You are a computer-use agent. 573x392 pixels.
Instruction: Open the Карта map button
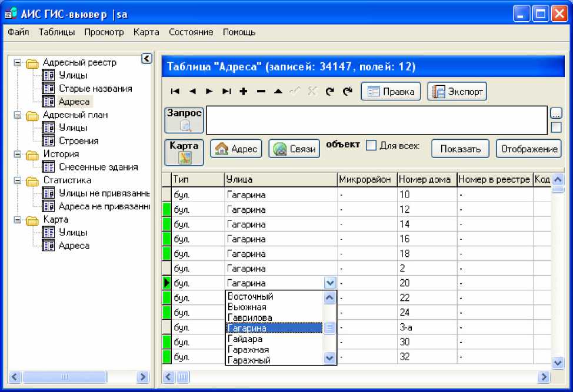(x=184, y=151)
